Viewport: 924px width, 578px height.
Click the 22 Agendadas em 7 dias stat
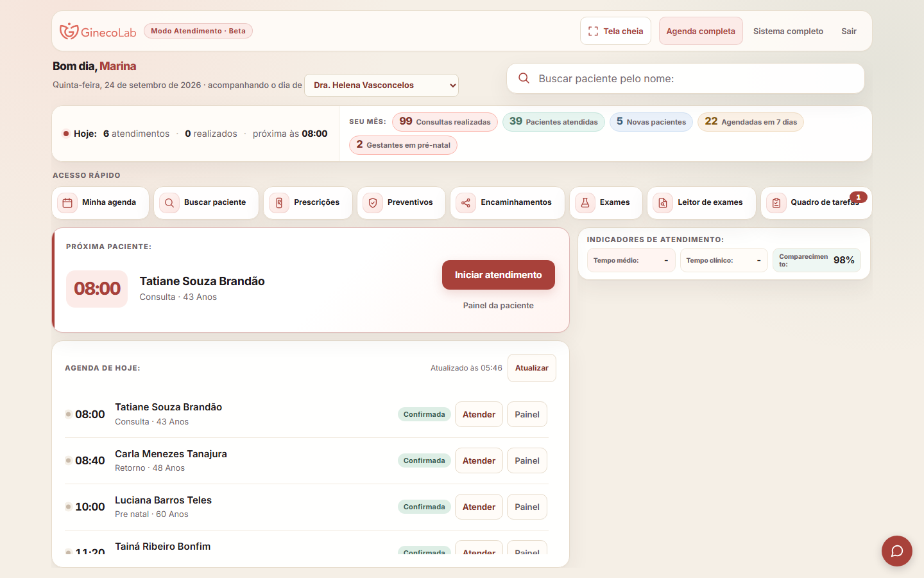pyautogui.click(x=751, y=121)
